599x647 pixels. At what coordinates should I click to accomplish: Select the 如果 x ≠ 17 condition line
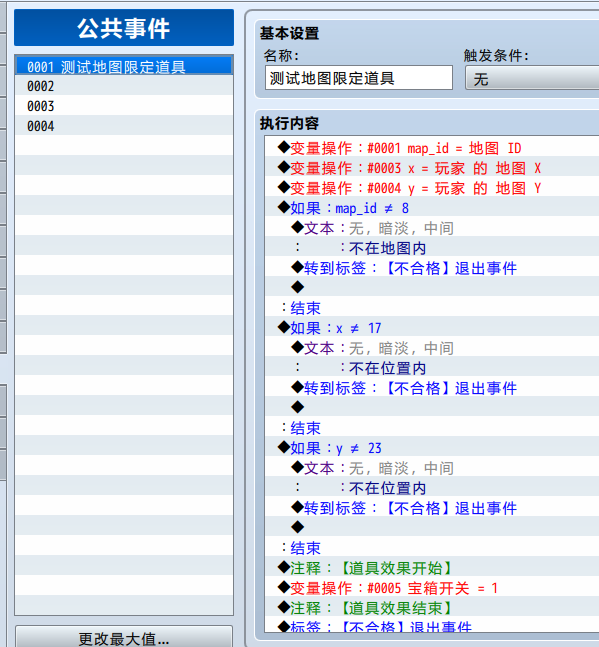pos(432,328)
